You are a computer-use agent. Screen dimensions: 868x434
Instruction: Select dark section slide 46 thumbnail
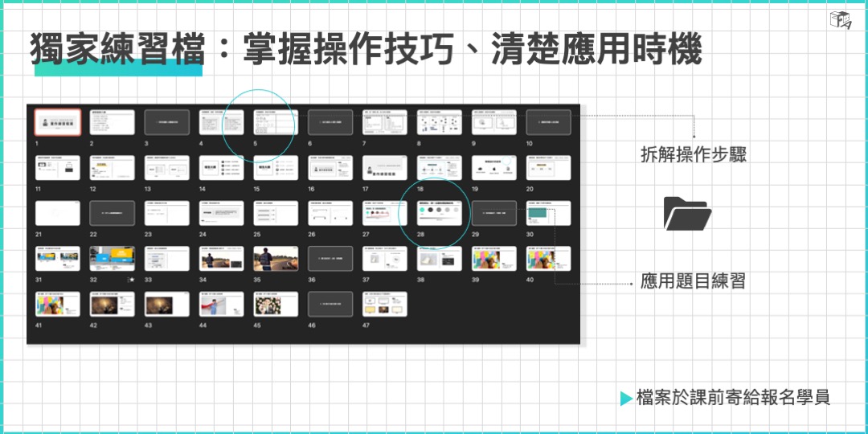tap(330, 304)
